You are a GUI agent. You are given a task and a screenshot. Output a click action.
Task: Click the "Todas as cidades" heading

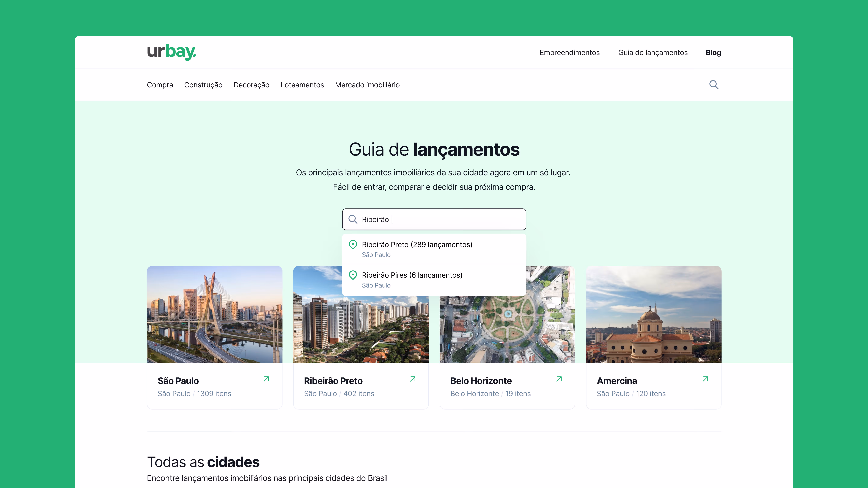pos(203,462)
